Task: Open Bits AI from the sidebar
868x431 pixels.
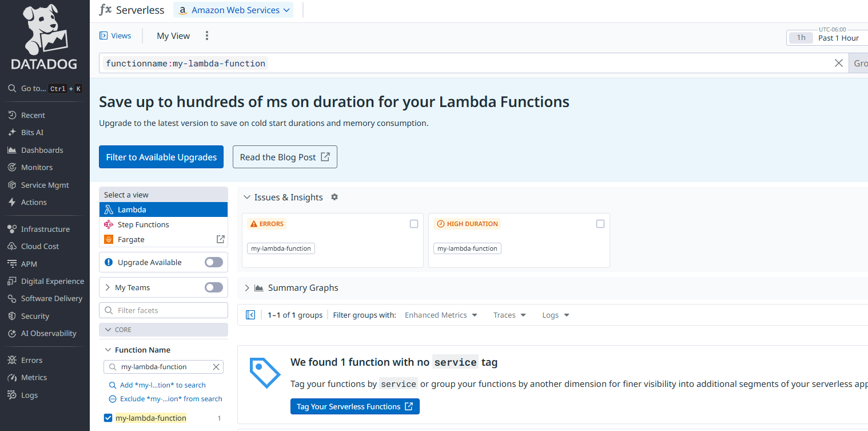Action: tap(32, 132)
